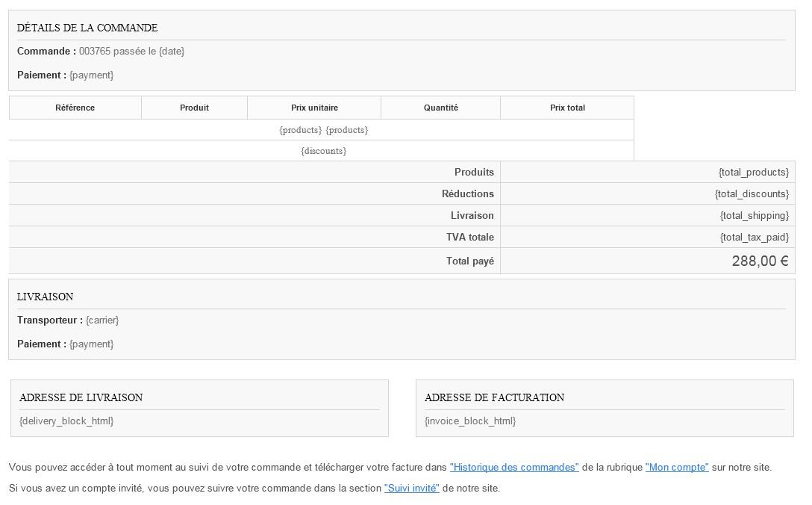The height and width of the screenshot is (505, 812).
Task: Click the "Référence" column header
Action: pos(75,108)
